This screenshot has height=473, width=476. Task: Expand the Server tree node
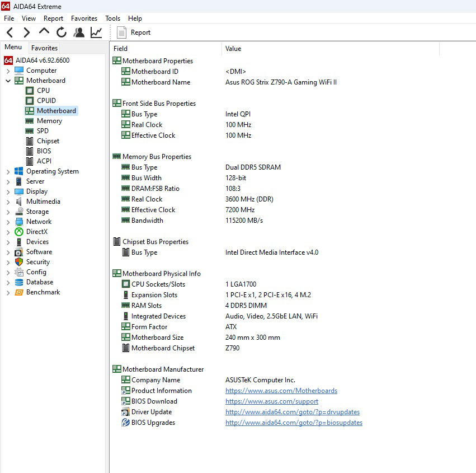[8, 182]
